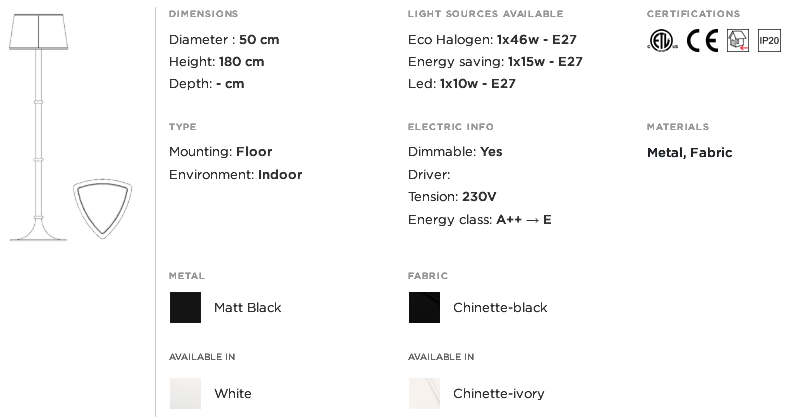Click the Light Sources Available heading
This screenshot has height=417, width=796.
click(x=485, y=14)
